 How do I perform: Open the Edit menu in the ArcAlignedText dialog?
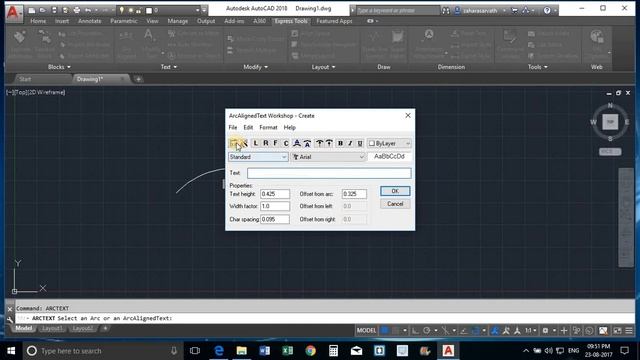pyautogui.click(x=248, y=127)
